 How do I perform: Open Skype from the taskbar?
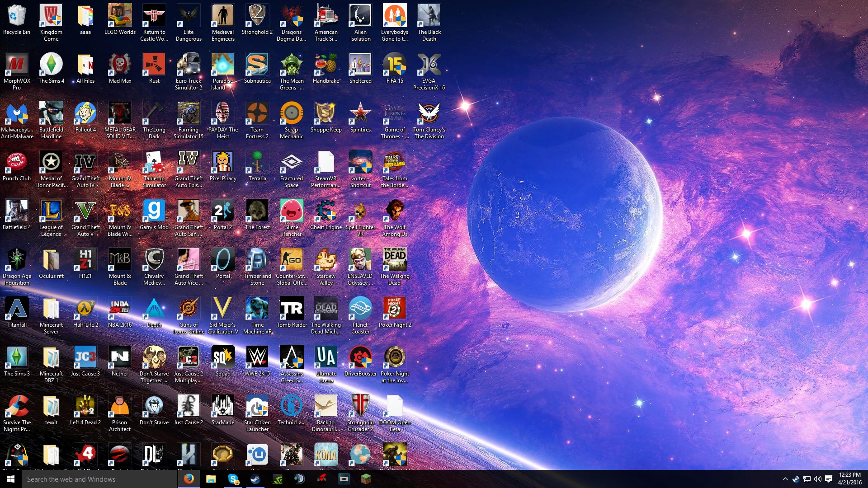(234, 479)
